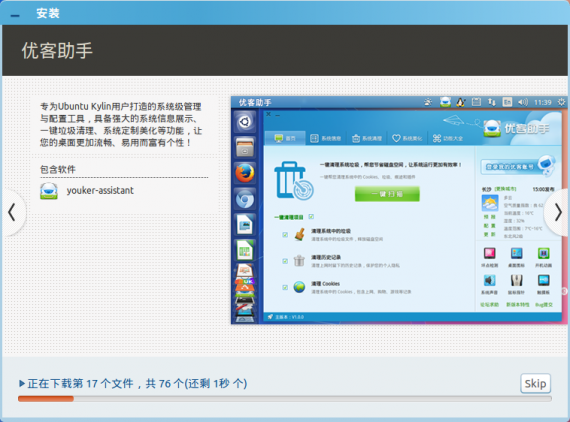Click the 新版本特性 link

518,305
